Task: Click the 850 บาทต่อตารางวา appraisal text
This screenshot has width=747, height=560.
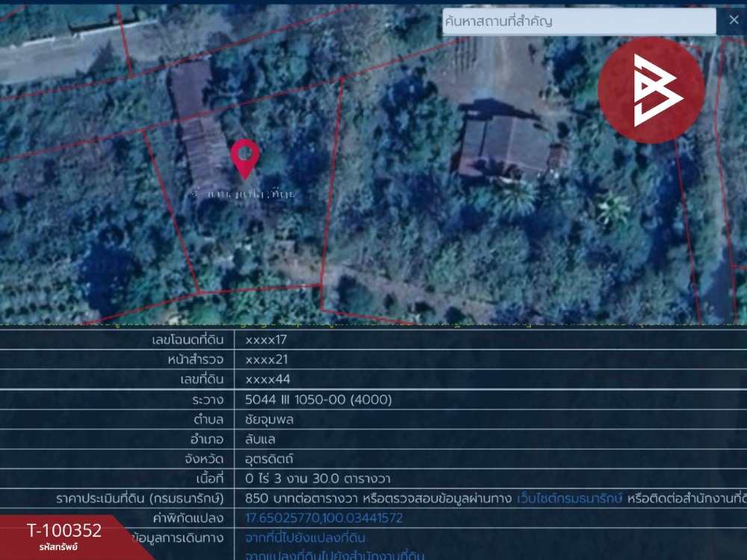Action: (301, 499)
